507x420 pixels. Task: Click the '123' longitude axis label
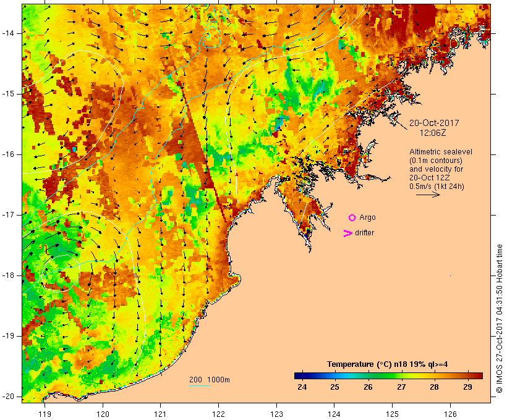coord(276,414)
